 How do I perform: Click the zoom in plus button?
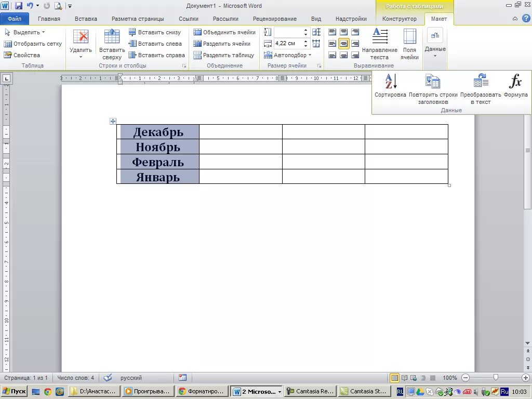(x=526, y=378)
